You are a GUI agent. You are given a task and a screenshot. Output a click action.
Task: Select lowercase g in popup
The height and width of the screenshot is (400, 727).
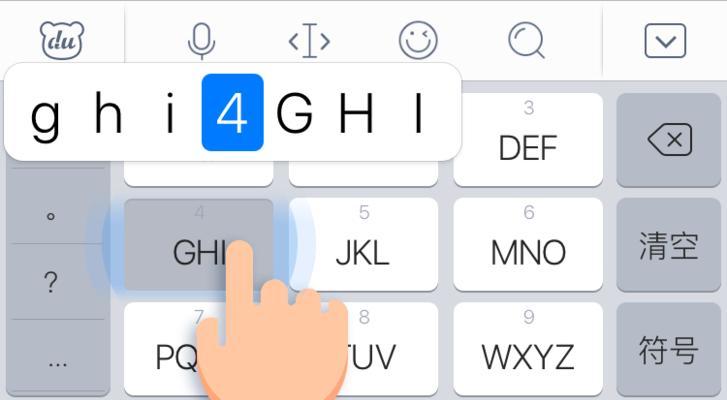pyautogui.click(x=45, y=113)
